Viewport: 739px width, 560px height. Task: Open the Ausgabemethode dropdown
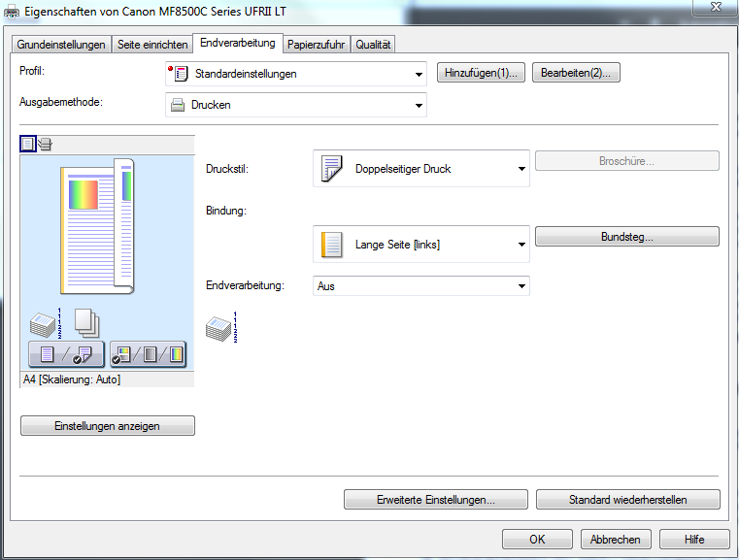(296, 105)
